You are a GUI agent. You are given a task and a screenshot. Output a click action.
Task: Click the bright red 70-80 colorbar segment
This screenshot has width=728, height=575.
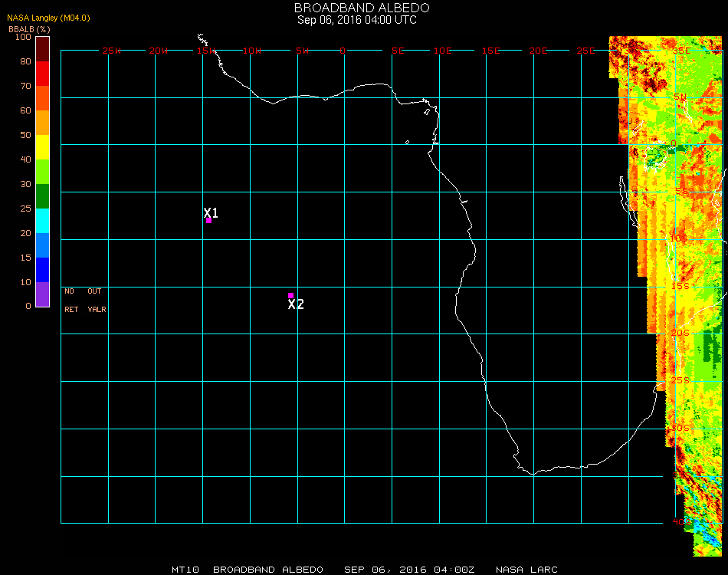[x=42, y=74]
